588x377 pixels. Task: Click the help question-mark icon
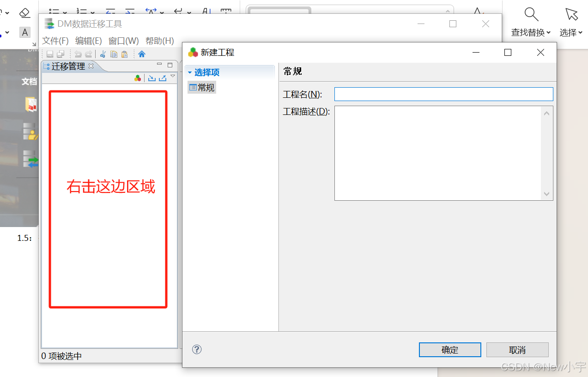click(197, 349)
